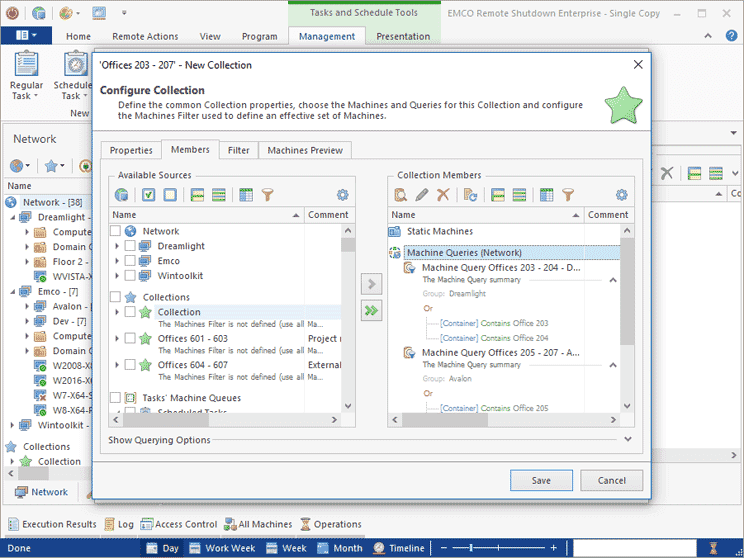744x558 pixels.
Task: Click green double-arrow add all button
Action: (x=371, y=311)
